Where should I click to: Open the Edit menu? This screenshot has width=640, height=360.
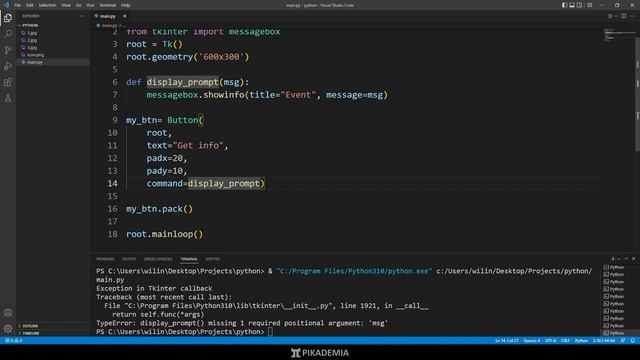coord(30,5)
